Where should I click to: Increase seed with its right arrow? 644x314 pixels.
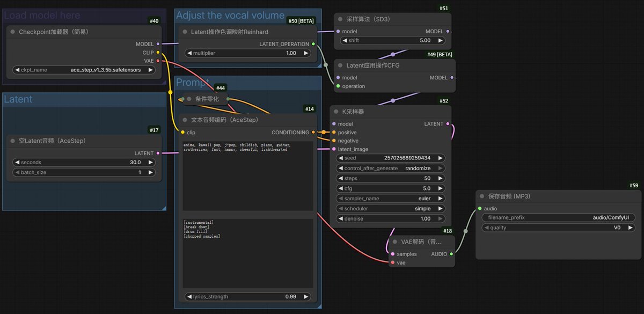[441, 158]
